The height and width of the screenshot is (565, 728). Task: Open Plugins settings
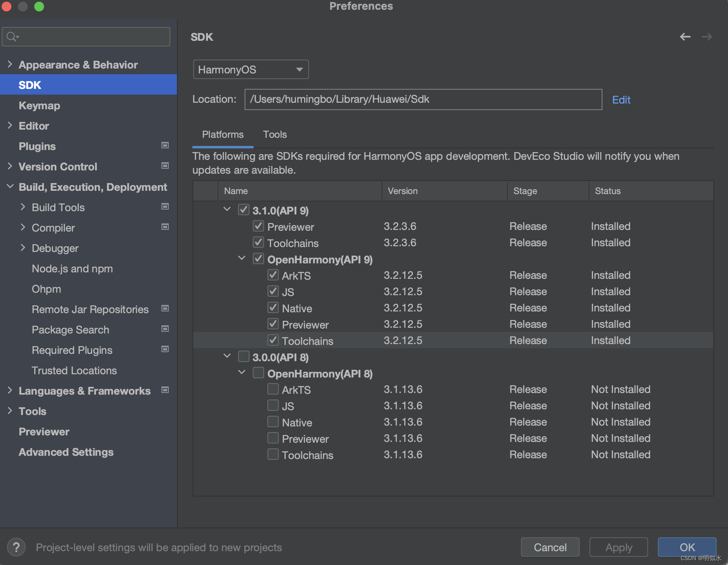(x=37, y=146)
